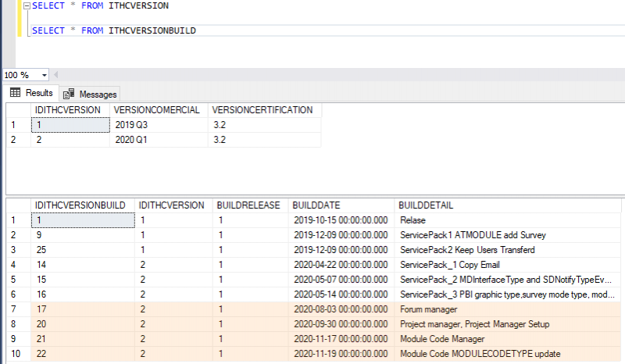The width and height of the screenshot is (625, 364).
Task: Click the IDITHCVERSION header in the build grid
Action: point(173,205)
